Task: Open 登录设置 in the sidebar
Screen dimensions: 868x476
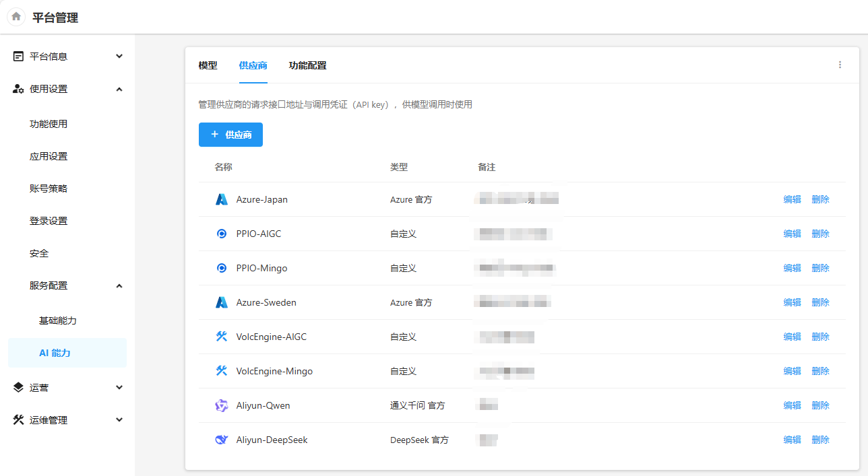Action: (x=49, y=221)
